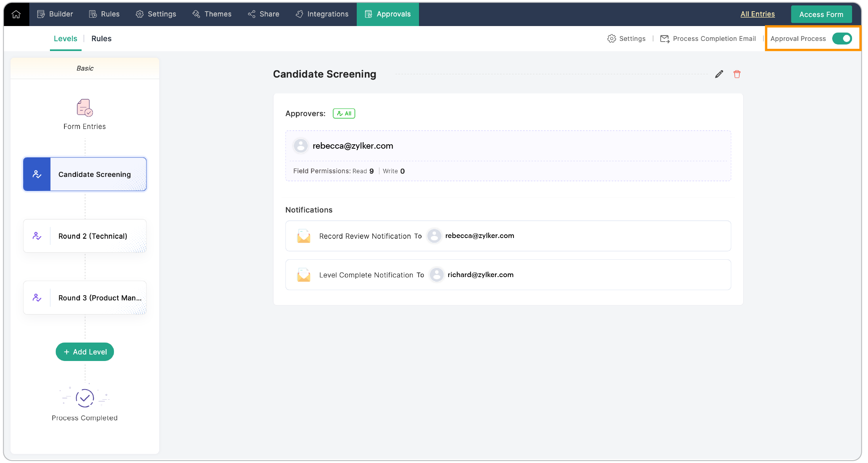The width and height of the screenshot is (868, 463).
Task: Click the rebecca@zylker.com approver avatar
Action: 301,146
